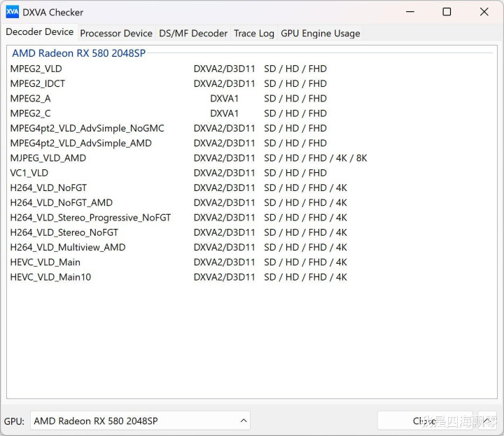
Task: Click resolutions listed for VC1_VLD
Action: coord(295,173)
